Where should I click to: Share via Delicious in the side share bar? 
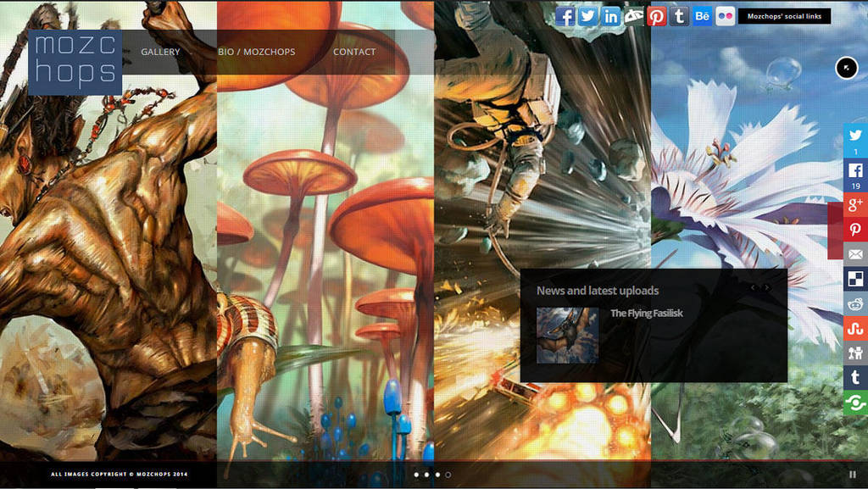coord(855,279)
